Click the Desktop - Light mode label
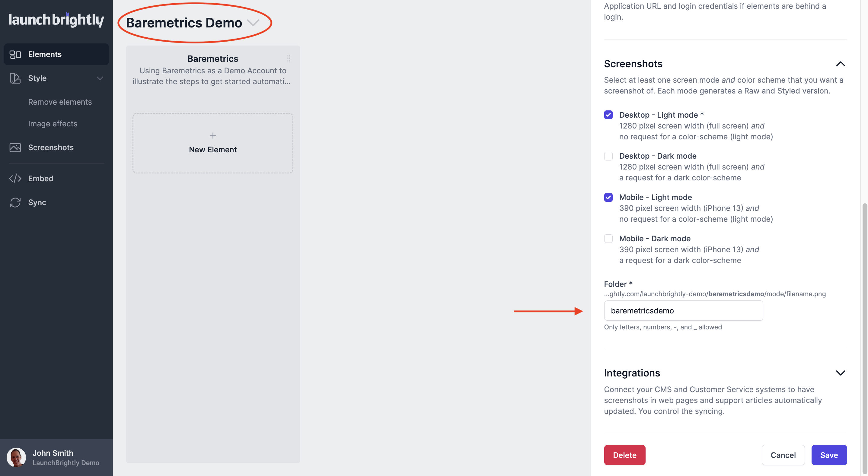 (x=661, y=115)
